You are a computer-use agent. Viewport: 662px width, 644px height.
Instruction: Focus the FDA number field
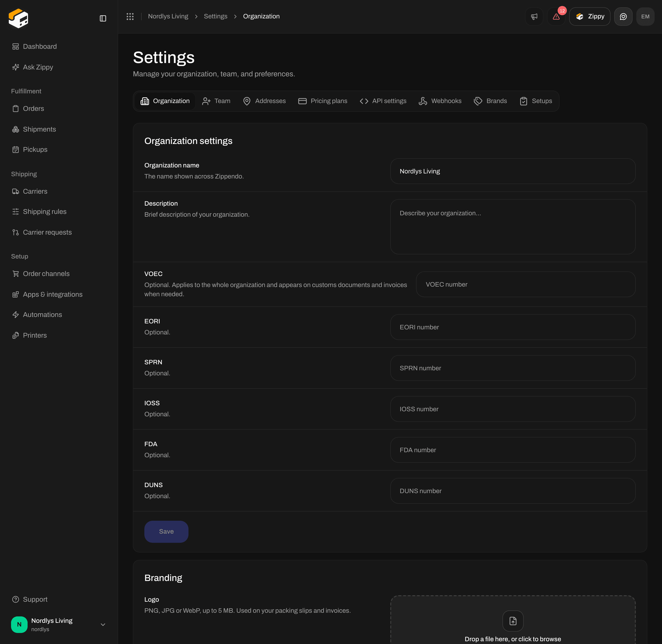(513, 450)
